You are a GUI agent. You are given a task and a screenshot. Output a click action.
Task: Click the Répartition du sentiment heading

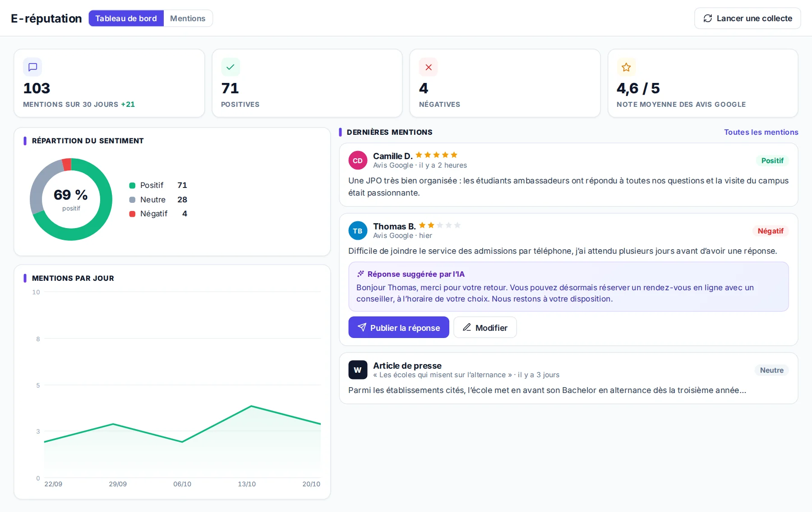[x=88, y=141]
